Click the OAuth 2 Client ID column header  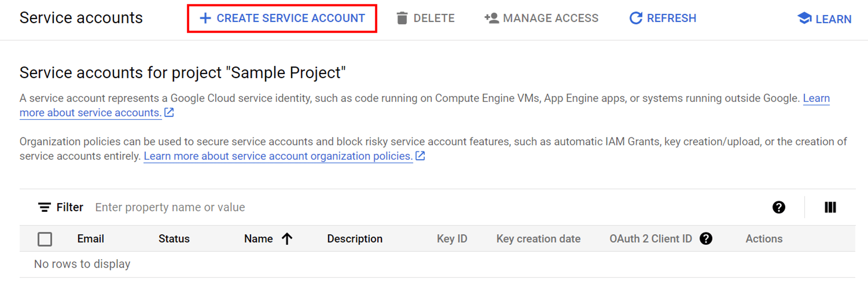[x=650, y=239]
